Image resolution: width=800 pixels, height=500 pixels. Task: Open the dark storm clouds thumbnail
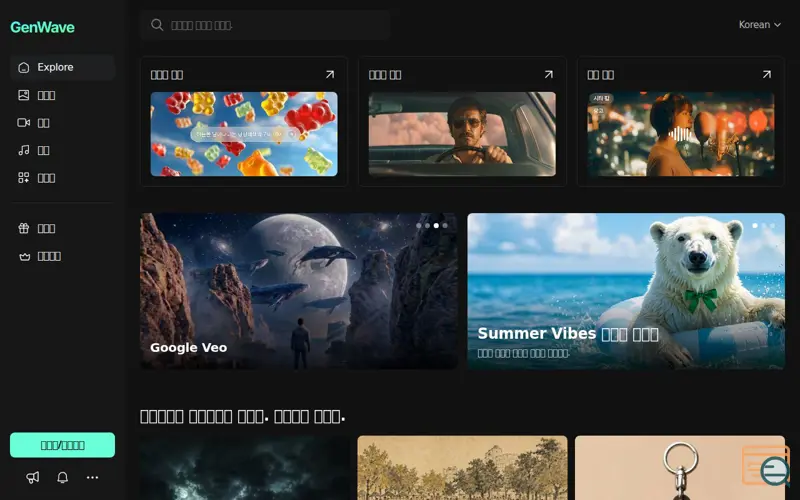[x=245, y=468]
